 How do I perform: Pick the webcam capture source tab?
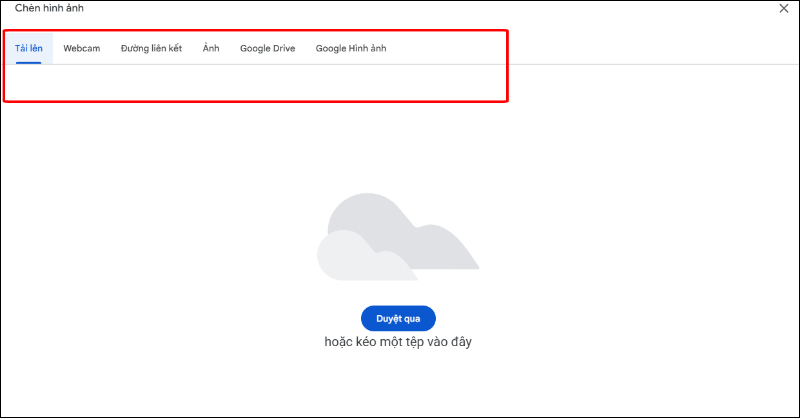82,48
